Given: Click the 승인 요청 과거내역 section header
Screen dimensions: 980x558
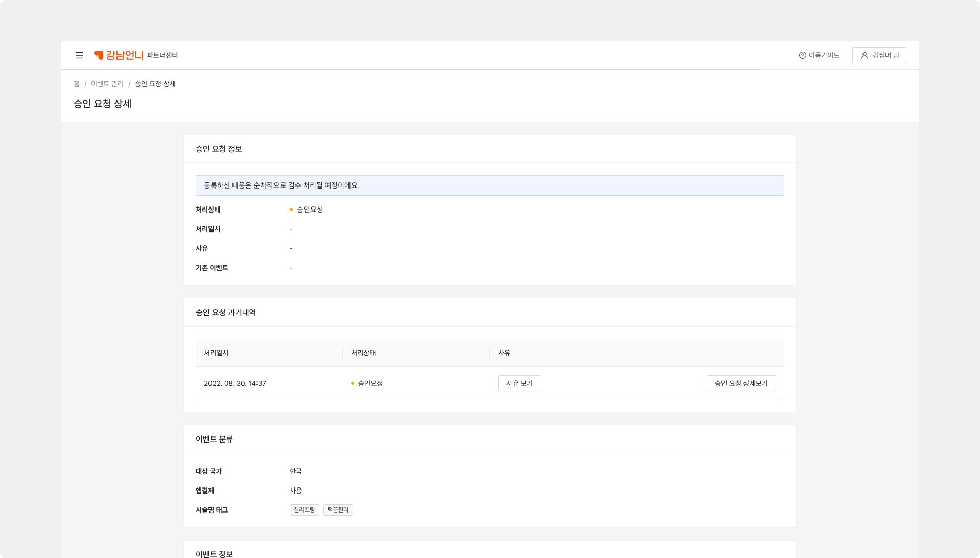Looking at the screenshot, I should [226, 312].
